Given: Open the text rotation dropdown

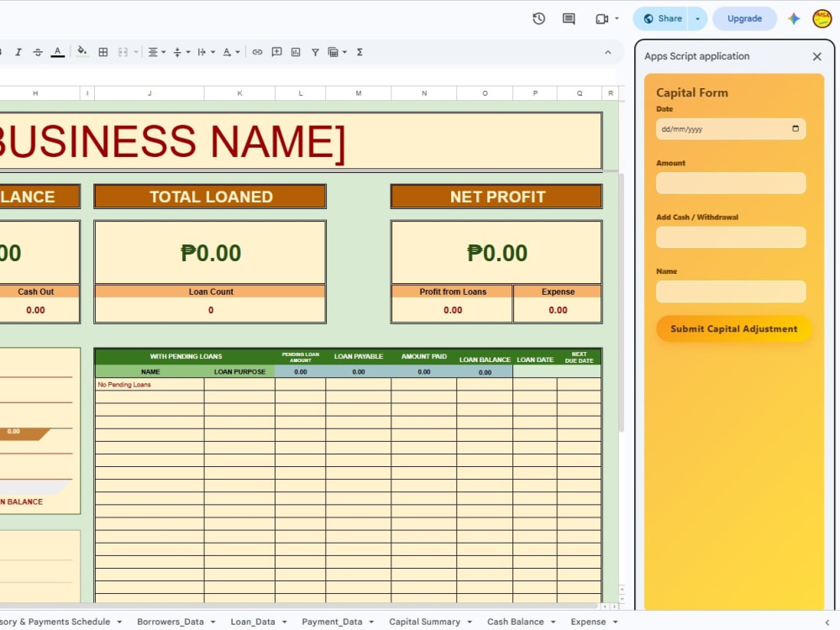Looking at the screenshot, I should pos(231,52).
